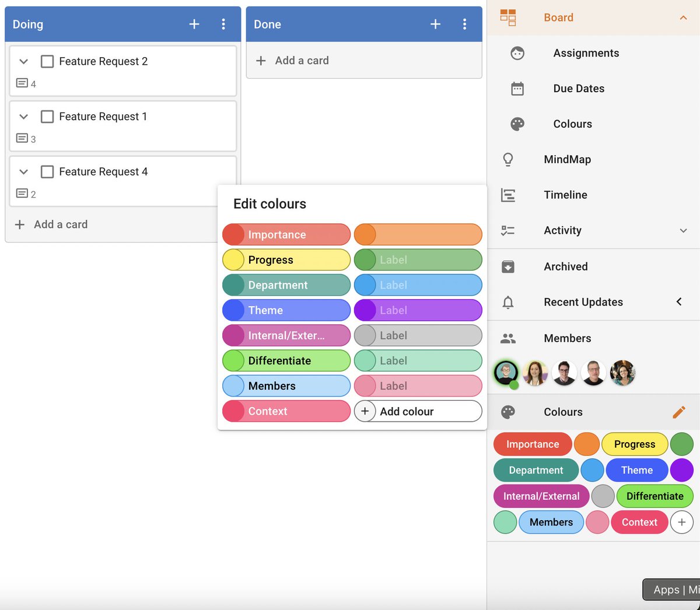Select the grey Label colour in popup

tap(418, 335)
